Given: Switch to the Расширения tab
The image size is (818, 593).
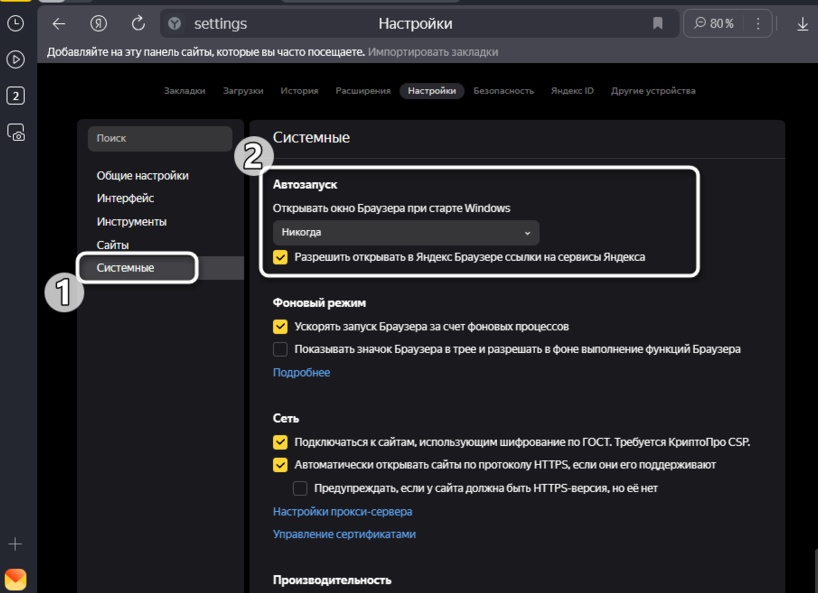Looking at the screenshot, I should point(363,91).
